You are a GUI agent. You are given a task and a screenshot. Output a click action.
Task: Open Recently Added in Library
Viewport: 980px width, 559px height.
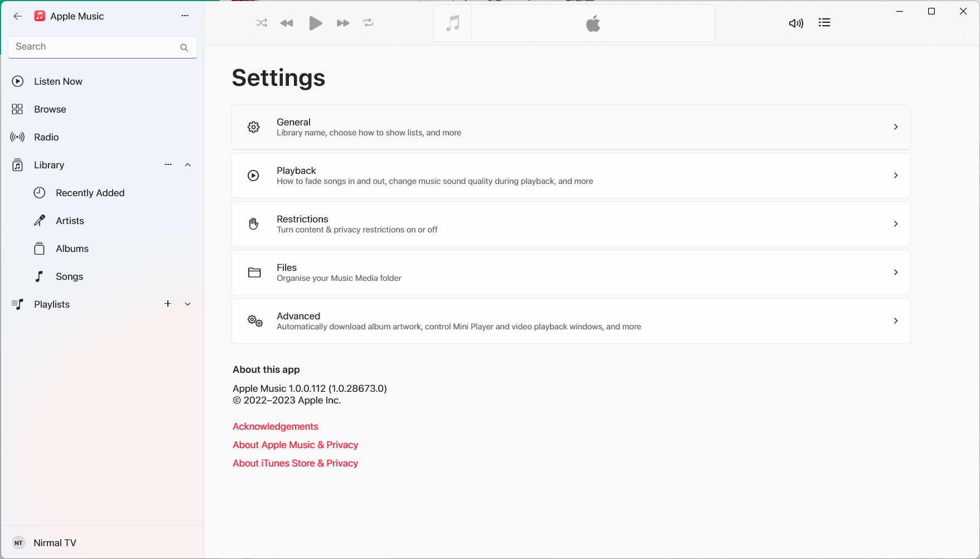[103, 193]
